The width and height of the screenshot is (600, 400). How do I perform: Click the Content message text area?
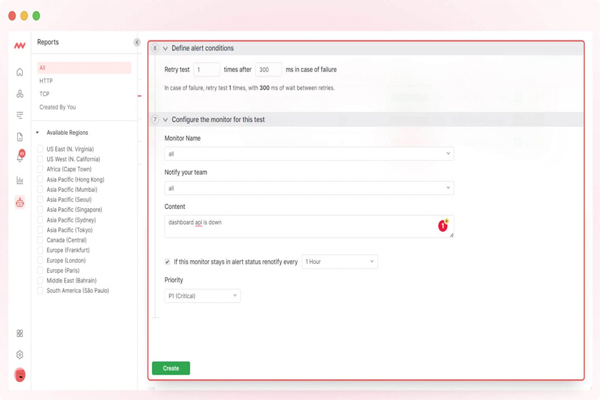tap(300, 226)
